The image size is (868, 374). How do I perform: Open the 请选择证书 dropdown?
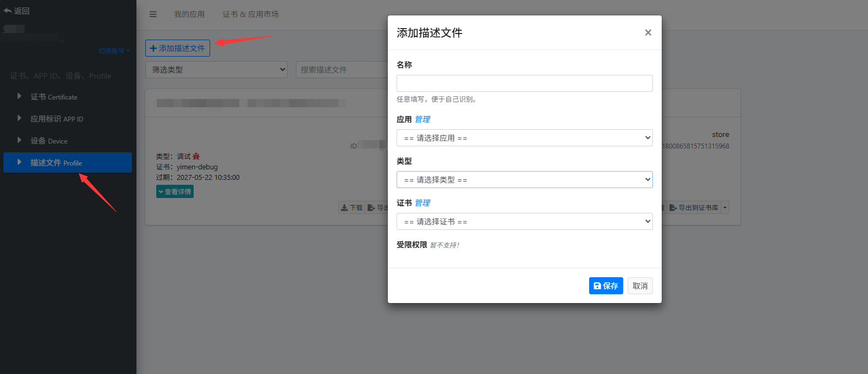524,221
